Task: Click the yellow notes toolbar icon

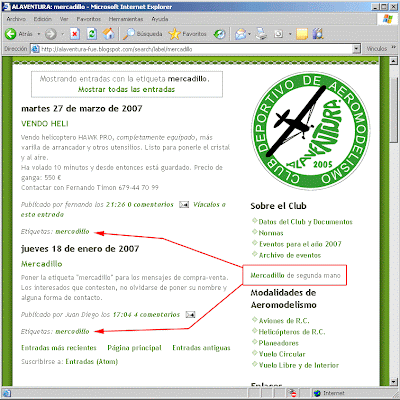Action: click(x=302, y=34)
